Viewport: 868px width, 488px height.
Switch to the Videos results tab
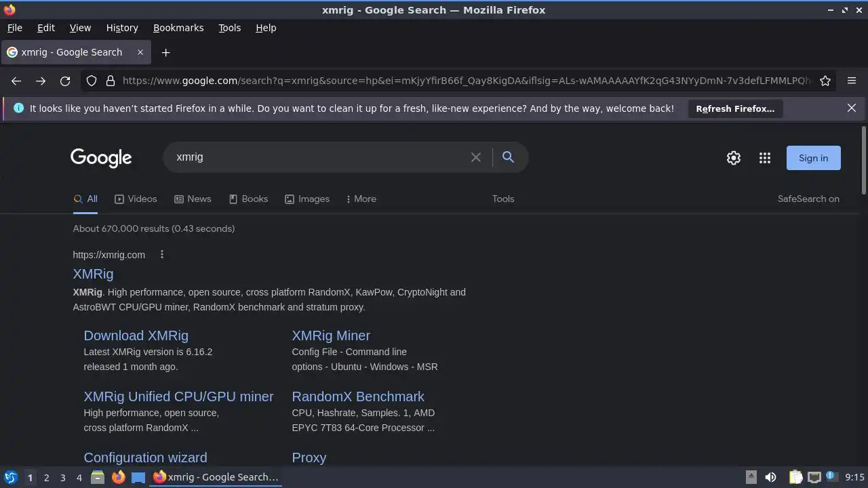[136, 199]
